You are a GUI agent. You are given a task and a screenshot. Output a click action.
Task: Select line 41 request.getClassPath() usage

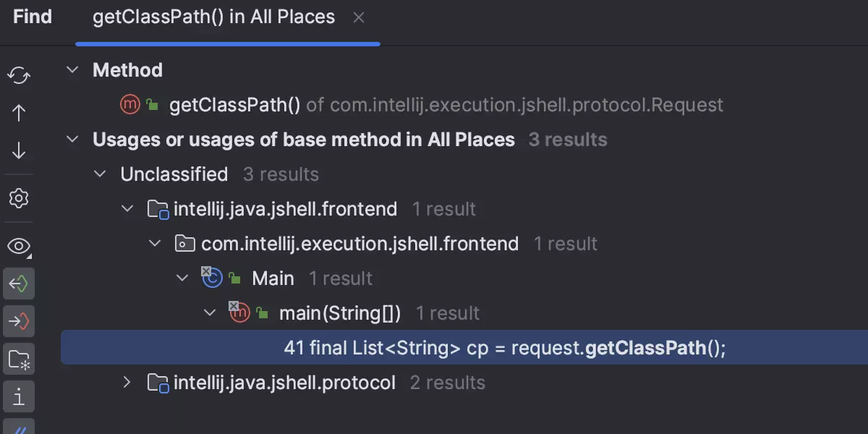tap(504, 348)
